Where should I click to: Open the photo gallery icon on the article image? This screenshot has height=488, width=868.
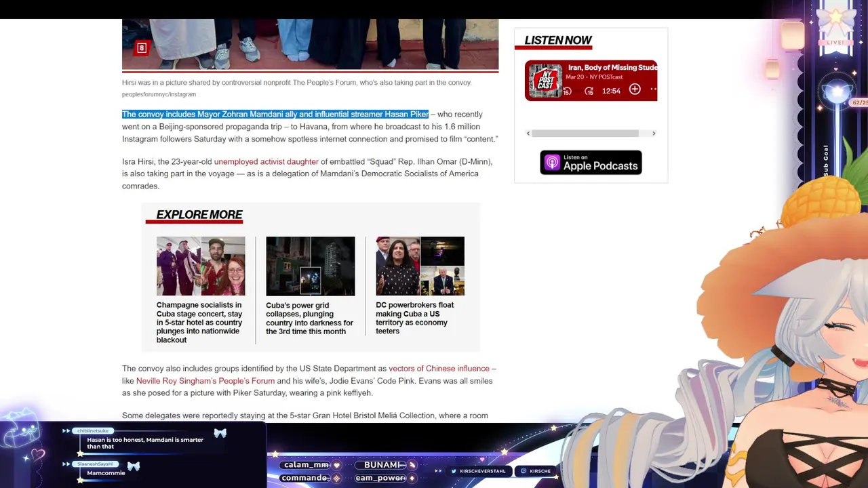(142, 47)
